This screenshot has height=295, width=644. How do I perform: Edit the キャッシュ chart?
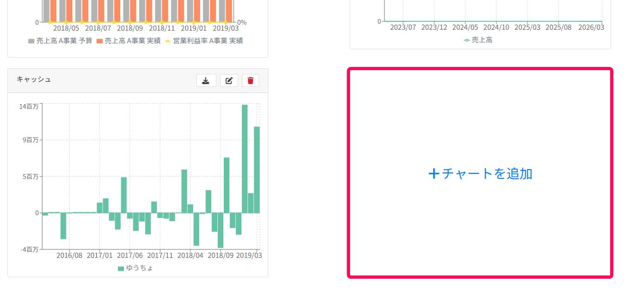[x=229, y=80]
